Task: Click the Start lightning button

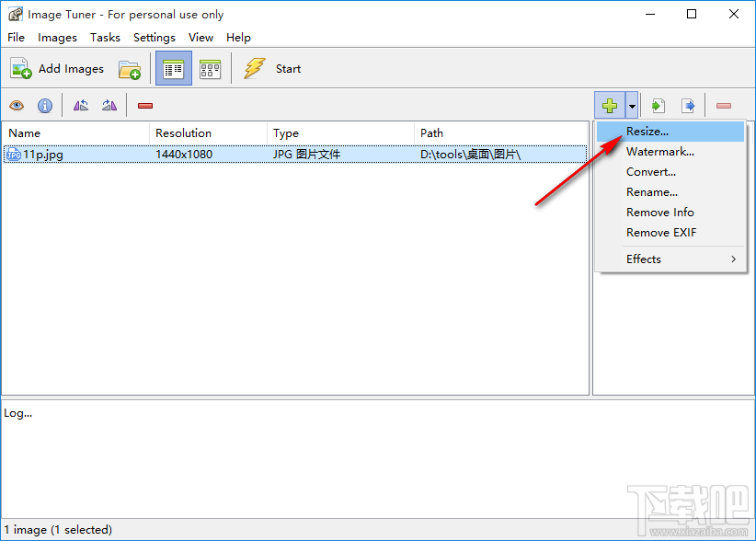Action: pyautogui.click(x=272, y=68)
